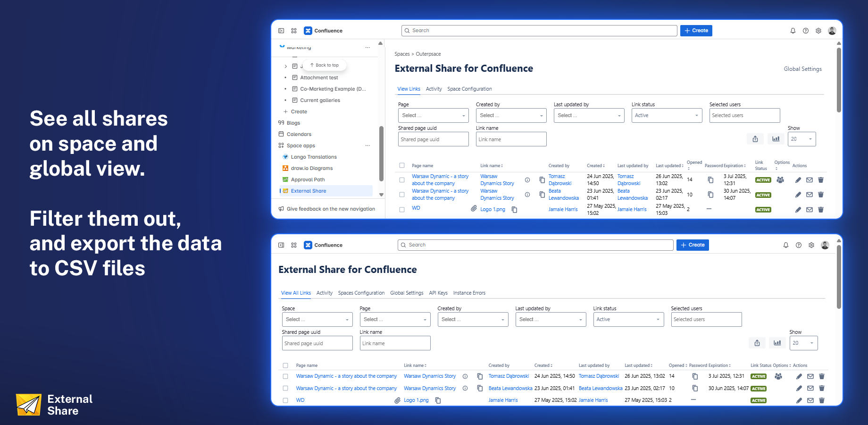Screen dimensions: 868x425
Task: Copy password in 3 Jul 2025 row, top window
Action: 710,180
